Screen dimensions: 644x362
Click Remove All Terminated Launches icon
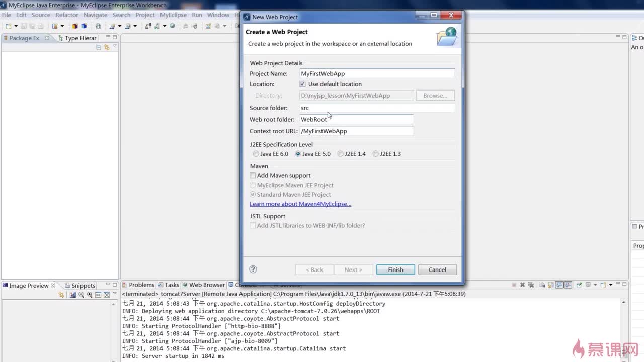(x=531, y=285)
